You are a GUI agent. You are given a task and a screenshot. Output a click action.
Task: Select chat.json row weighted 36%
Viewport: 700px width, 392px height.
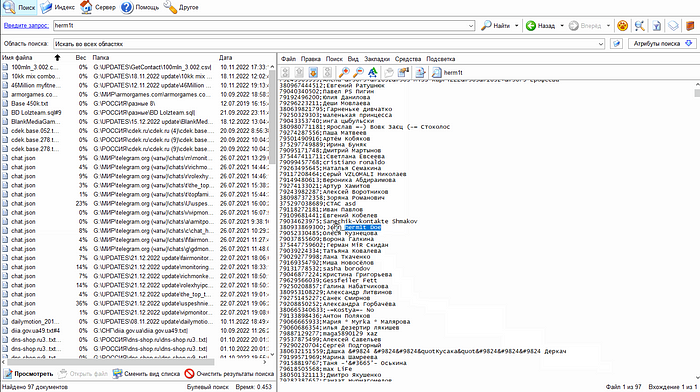click(134, 303)
